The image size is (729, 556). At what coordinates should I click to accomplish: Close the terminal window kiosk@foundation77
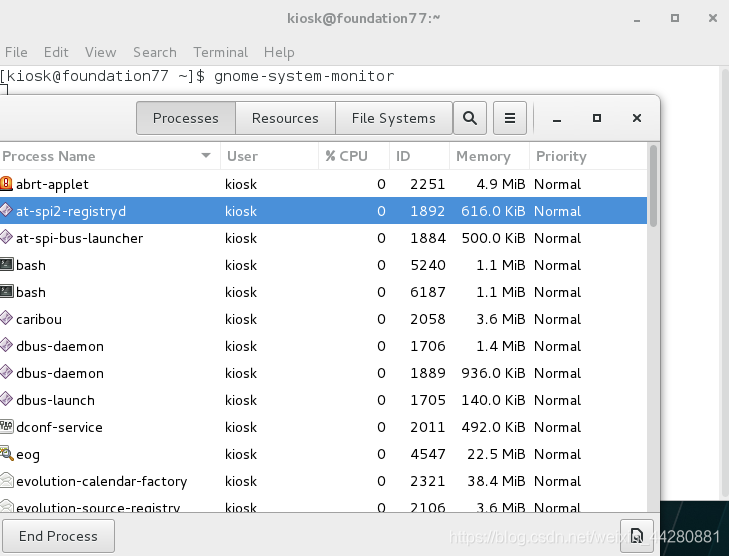point(713,18)
